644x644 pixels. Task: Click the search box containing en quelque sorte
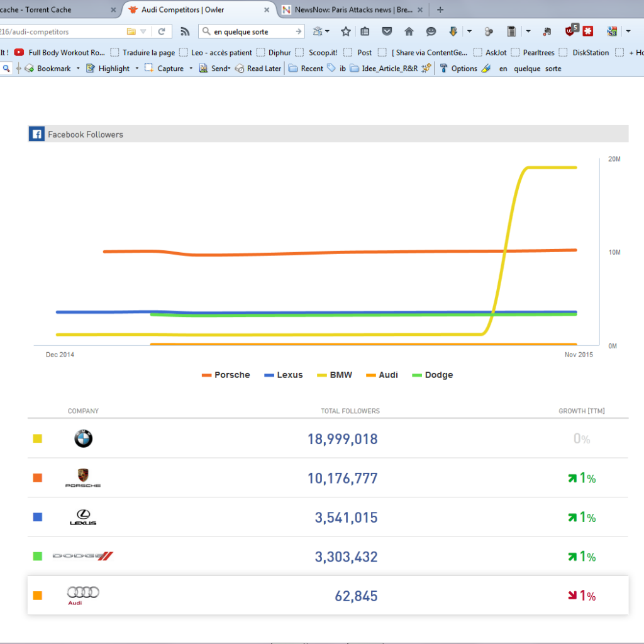click(x=252, y=31)
